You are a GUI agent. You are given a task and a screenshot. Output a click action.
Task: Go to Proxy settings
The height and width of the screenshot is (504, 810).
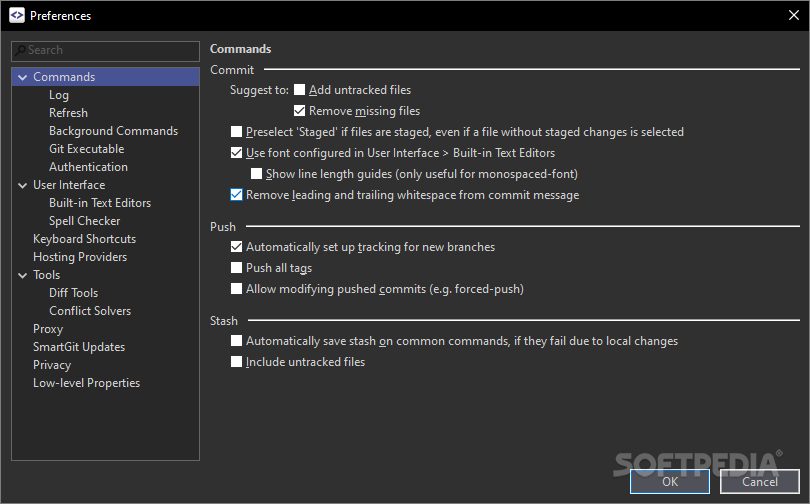pyautogui.click(x=48, y=329)
